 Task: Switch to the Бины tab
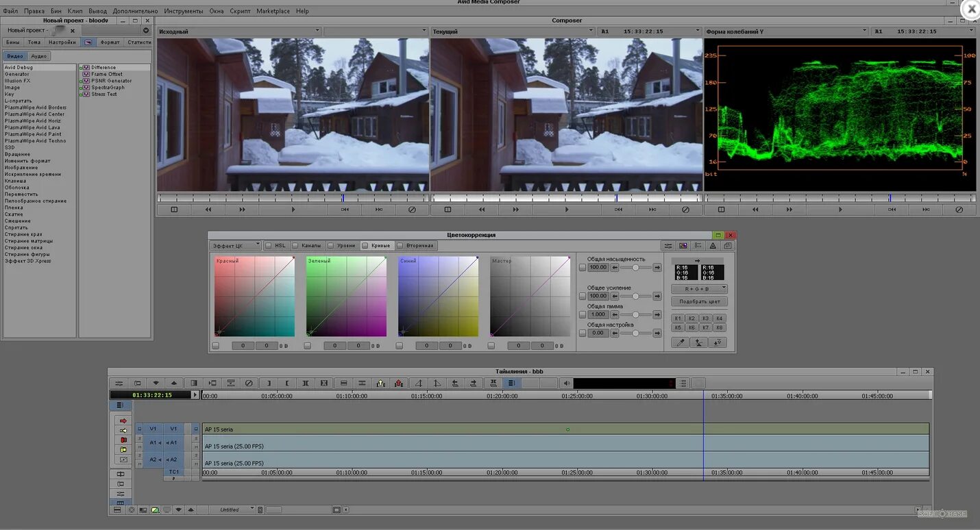click(13, 42)
